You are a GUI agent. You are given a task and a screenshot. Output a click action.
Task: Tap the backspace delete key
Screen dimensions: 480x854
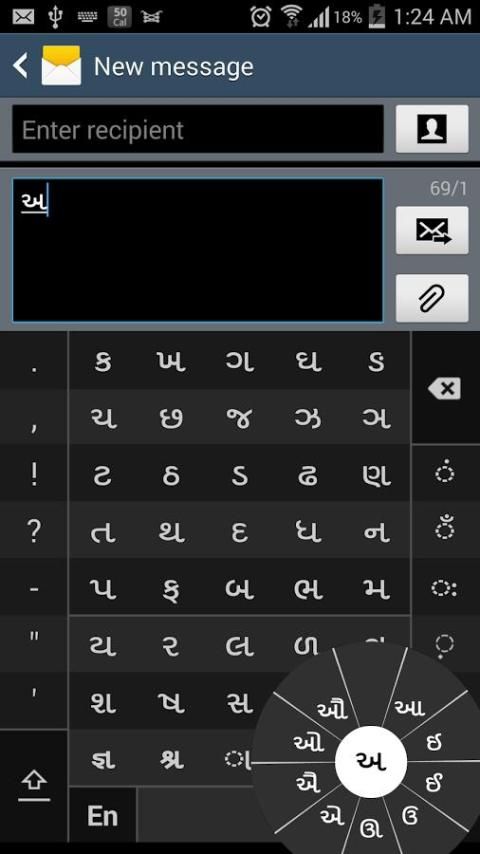pyautogui.click(x=445, y=388)
